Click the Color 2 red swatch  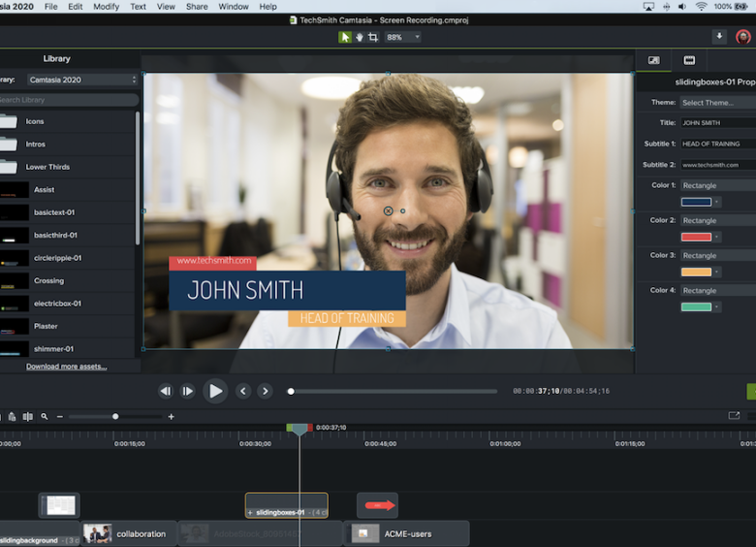pos(696,237)
